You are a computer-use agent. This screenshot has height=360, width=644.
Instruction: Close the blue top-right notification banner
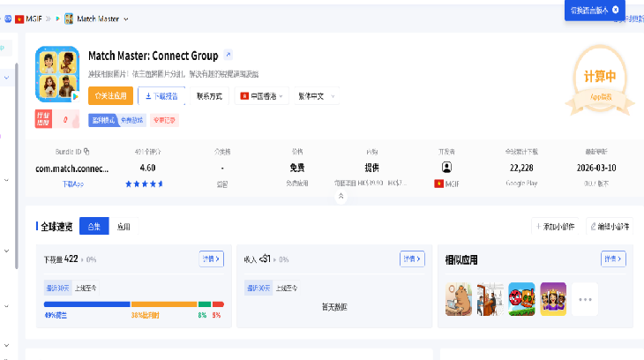(615, 9)
